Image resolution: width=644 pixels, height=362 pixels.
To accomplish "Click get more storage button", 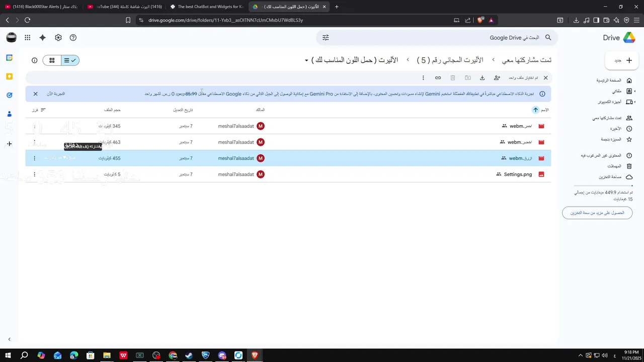I will (597, 213).
